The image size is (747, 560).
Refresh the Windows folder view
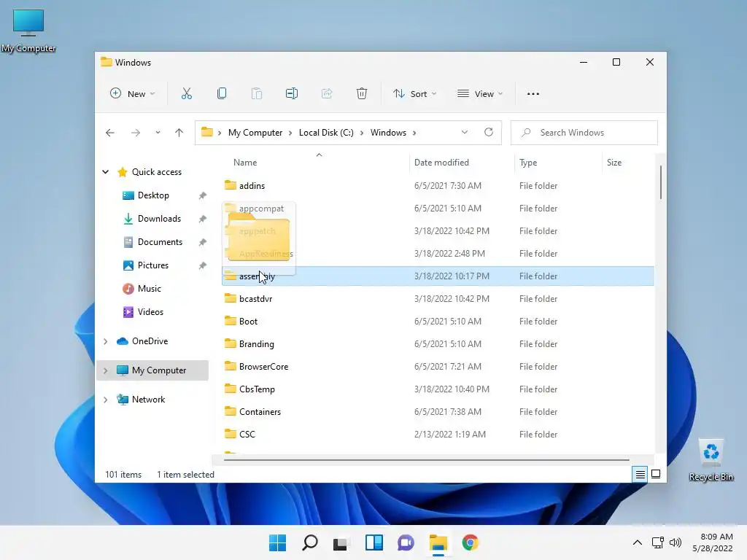[489, 133]
